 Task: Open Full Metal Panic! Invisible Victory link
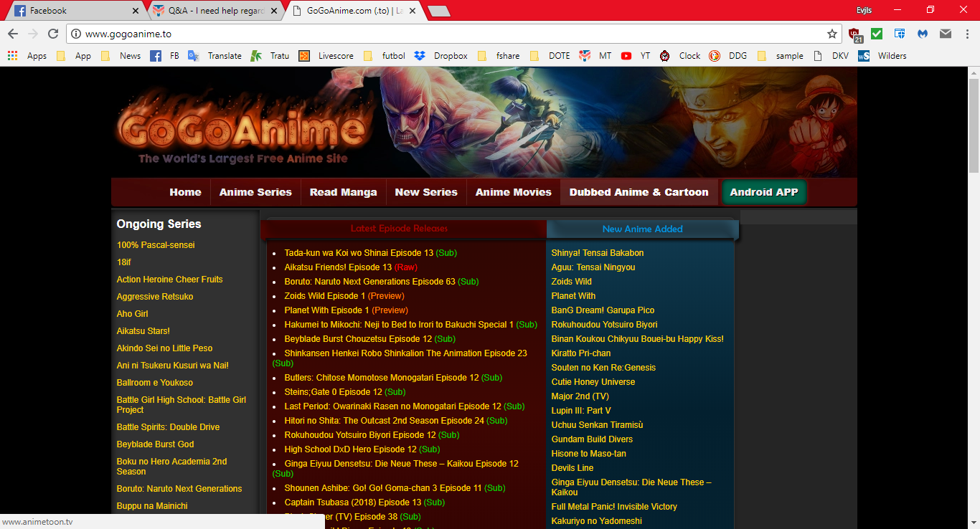(614, 507)
